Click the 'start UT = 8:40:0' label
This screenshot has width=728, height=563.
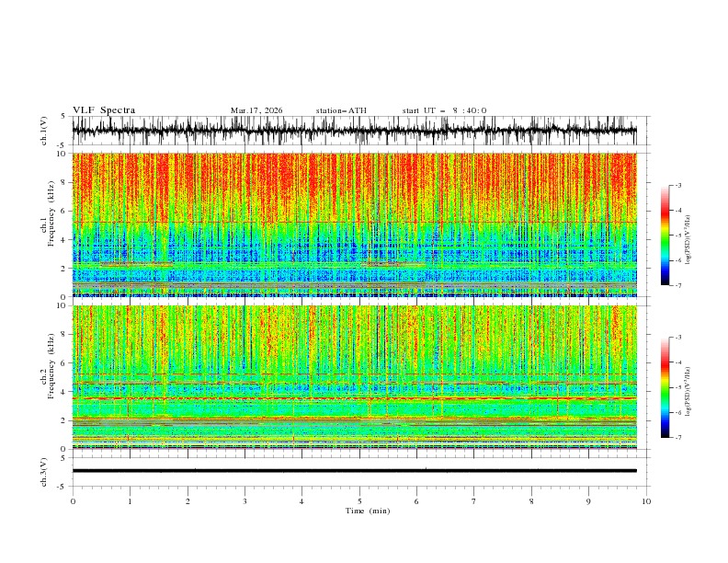(x=444, y=110)
